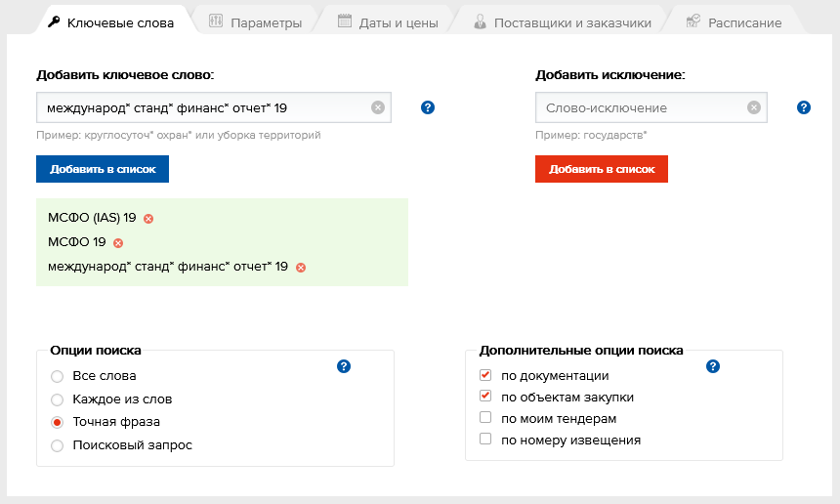Viewport: 840px width, 504px height.
Task: Clear the Слово-исключение input field
Action: point(754,107)
